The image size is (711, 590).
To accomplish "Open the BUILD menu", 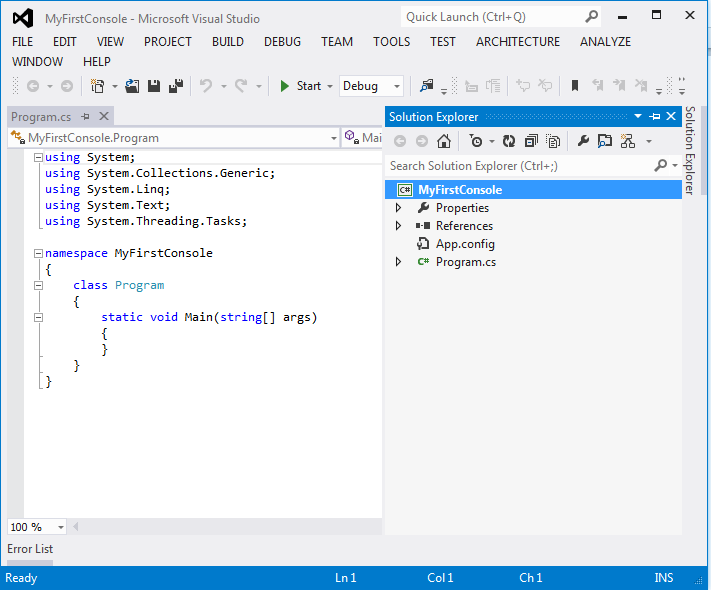I will tap(228, 42).
